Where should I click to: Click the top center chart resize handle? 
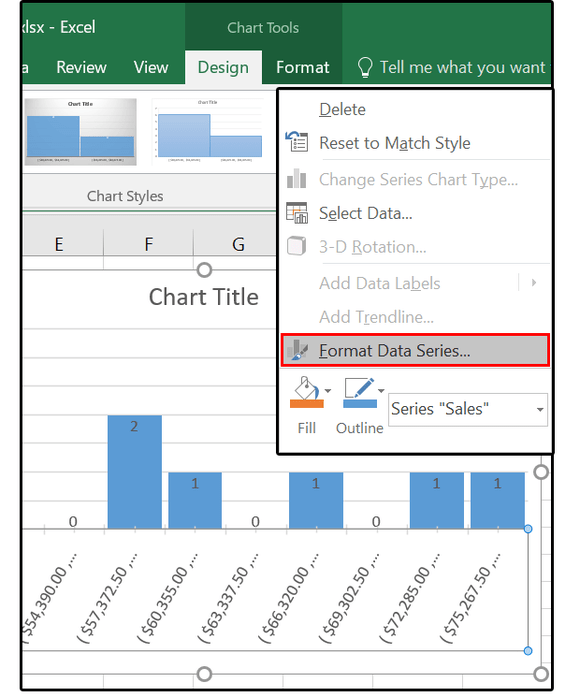[x=204, y=270]
